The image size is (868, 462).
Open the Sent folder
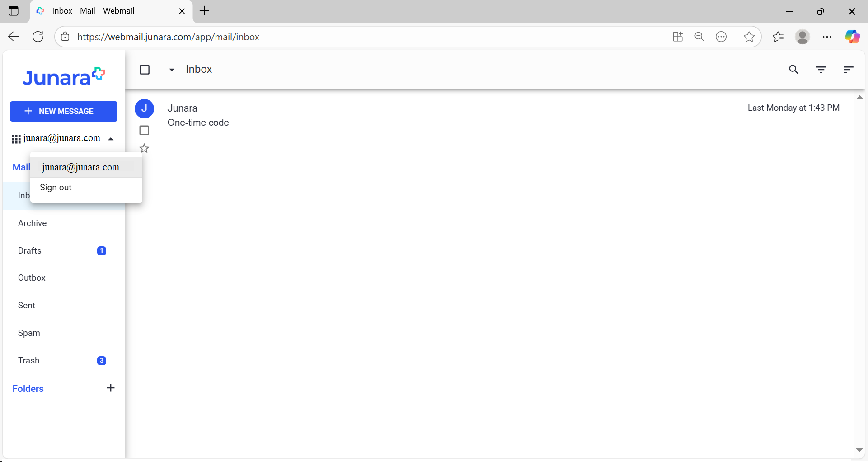tap(64, 306)
